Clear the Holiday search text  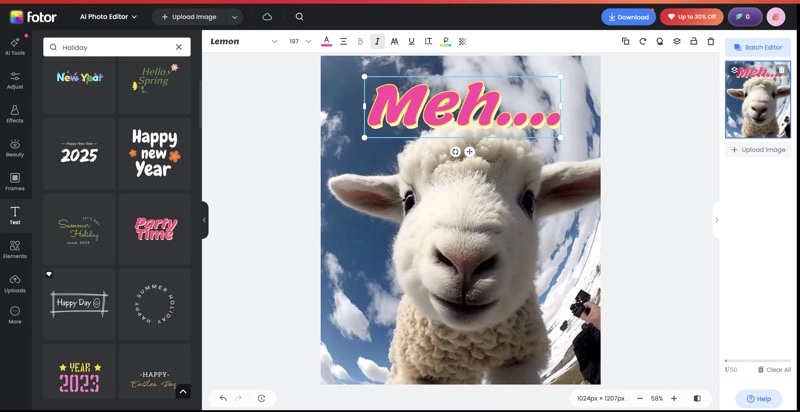[179, 47]
